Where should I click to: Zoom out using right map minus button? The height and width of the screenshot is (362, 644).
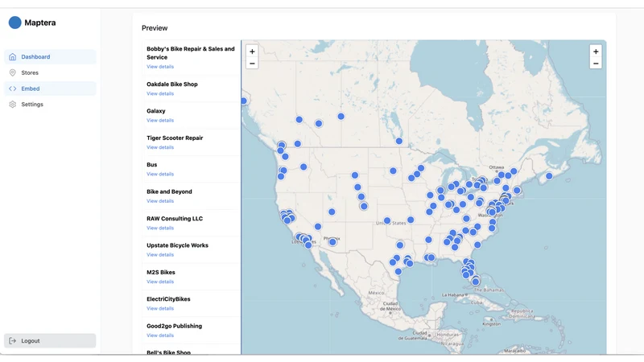(x=596, y=64)
